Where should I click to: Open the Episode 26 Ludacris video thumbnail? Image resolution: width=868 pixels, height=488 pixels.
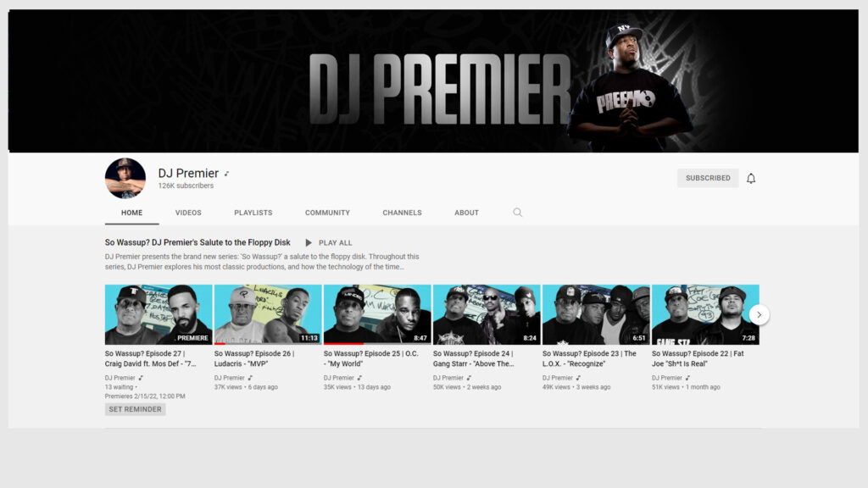[x=268, y=314]
